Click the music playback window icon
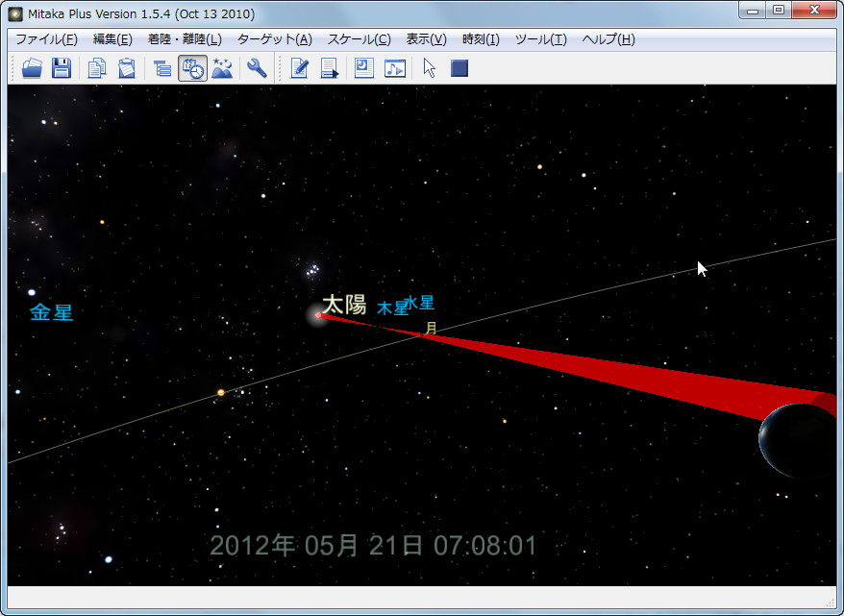The image size is (844, 616). (395, 68)
